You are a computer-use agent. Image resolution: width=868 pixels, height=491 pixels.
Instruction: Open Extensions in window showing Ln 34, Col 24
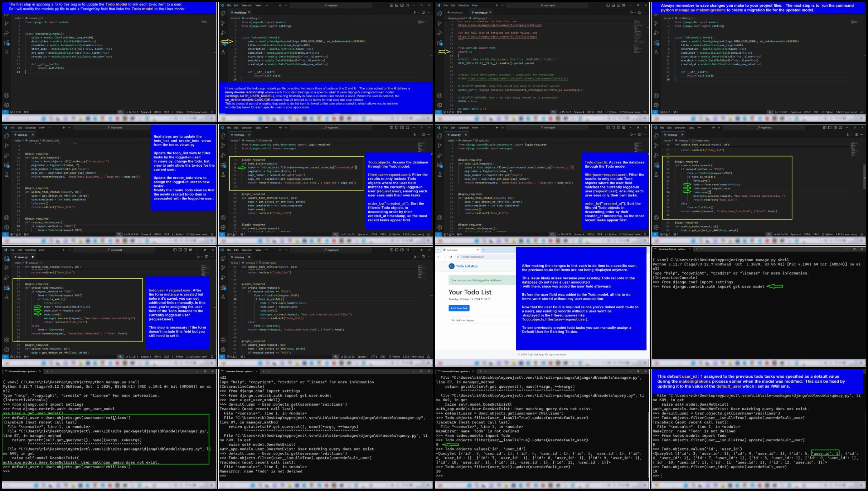[x=656, y=165]
